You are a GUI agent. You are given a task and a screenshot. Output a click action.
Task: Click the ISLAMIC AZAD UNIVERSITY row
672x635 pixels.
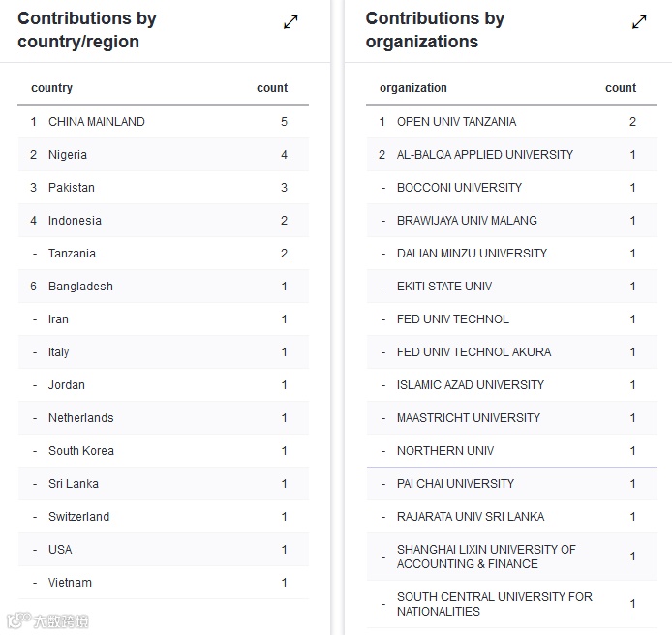(471, 385)
